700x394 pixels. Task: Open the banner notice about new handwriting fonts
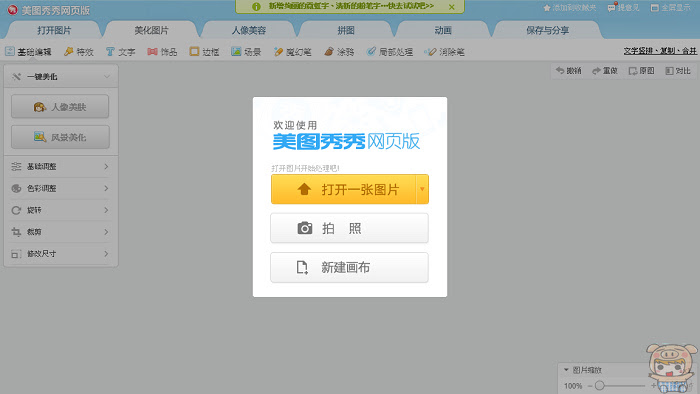tap(351, 6)
